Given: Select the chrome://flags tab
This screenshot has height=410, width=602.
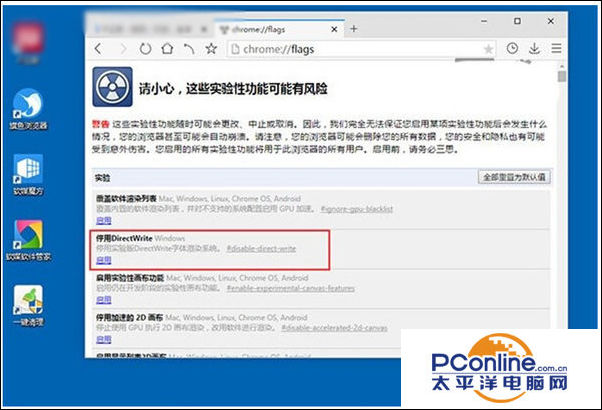Looking at the screenshot, I should point(279,29).
